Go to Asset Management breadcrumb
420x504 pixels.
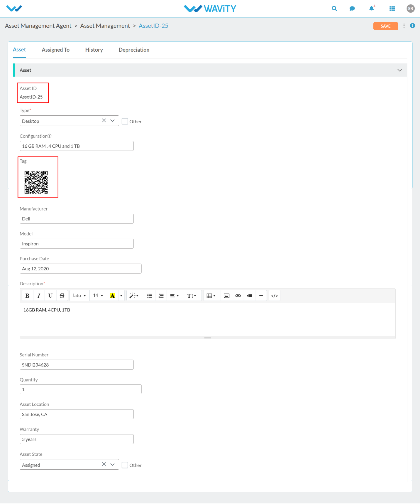(x=105, y=26)
